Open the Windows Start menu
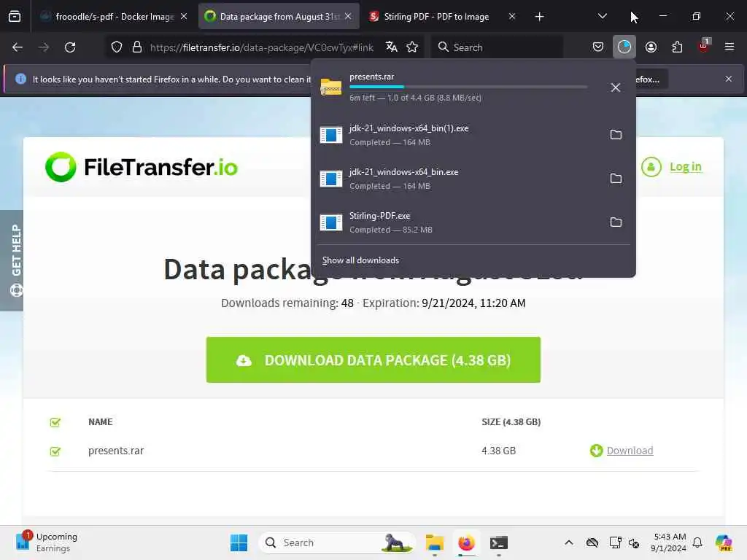 [x=239, y=542]
